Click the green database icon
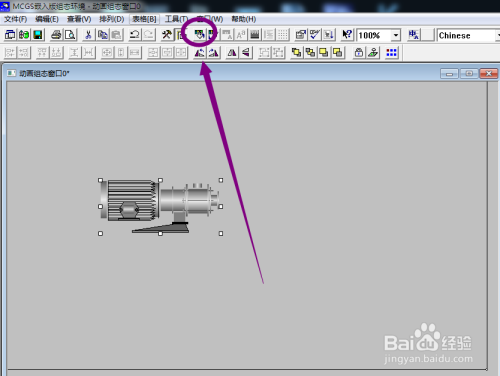Screen dimensions: 500x376 [x=24, y=34]
